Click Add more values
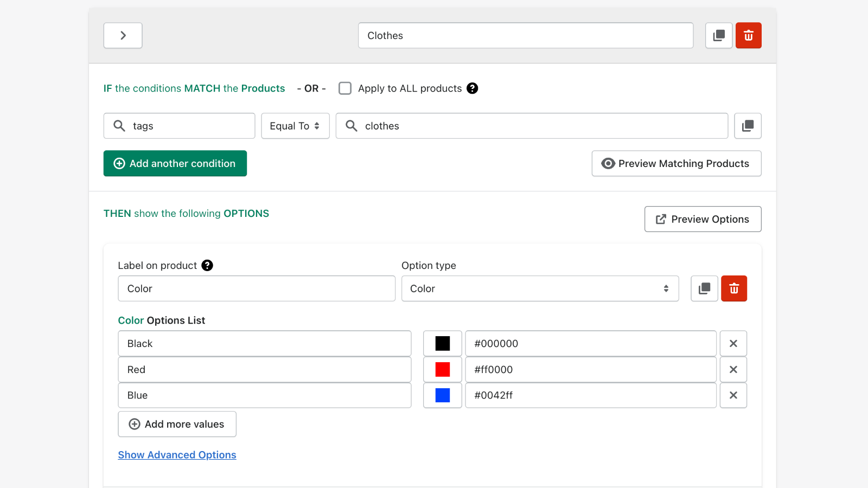 click(x=177, y=424)
